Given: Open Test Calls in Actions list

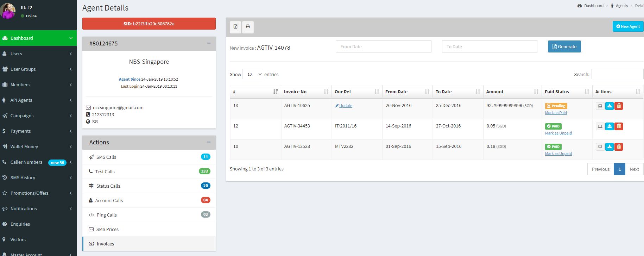Looking at the screenshot, I should pos(149,171).
